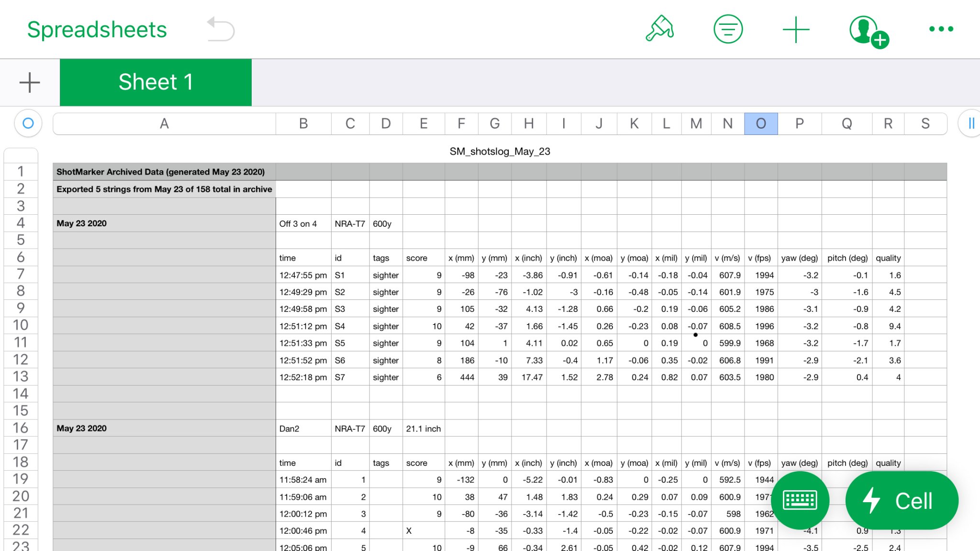Select the SM_shotslog_May_23 table title

click(x=500, y=152)
